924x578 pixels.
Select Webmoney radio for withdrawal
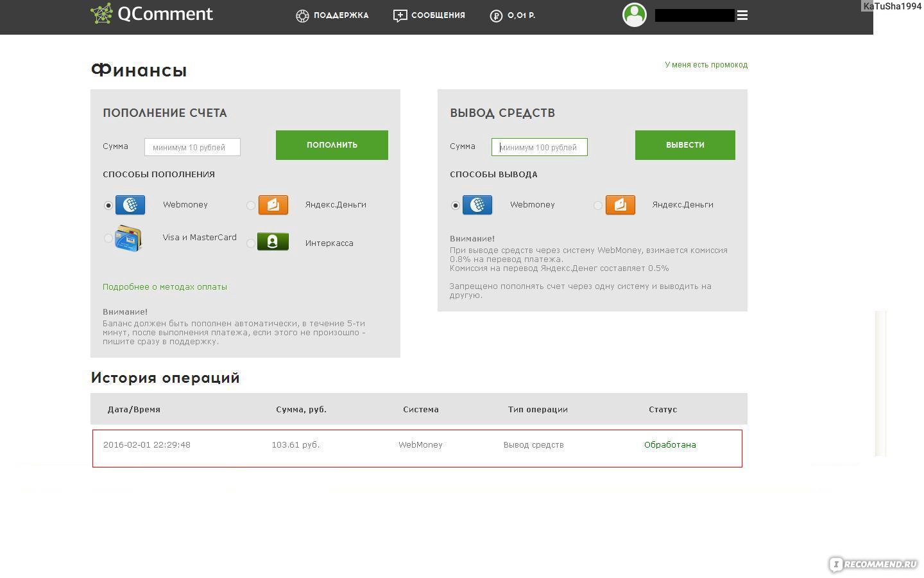click(x=455, y=206)
